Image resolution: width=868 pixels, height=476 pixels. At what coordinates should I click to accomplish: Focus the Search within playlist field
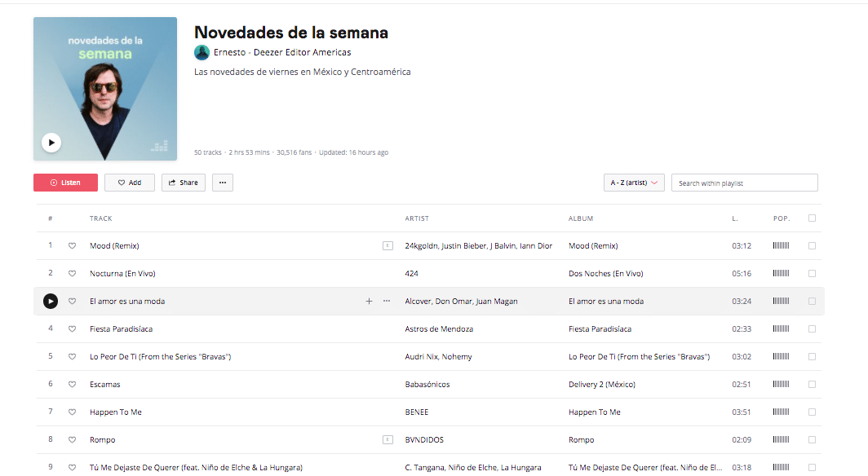pyautogui.click(x=744, y=183)
